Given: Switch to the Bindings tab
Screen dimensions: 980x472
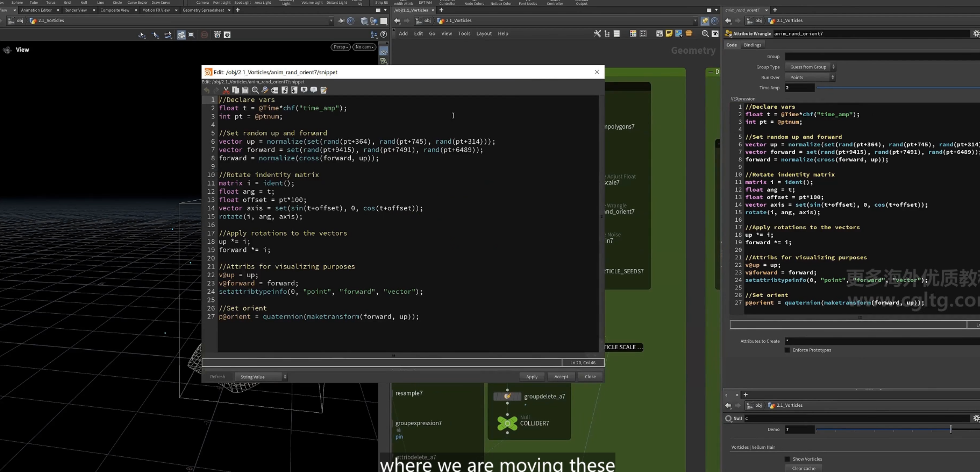Looking at the screenshot, I should click(x=753, y=45).
